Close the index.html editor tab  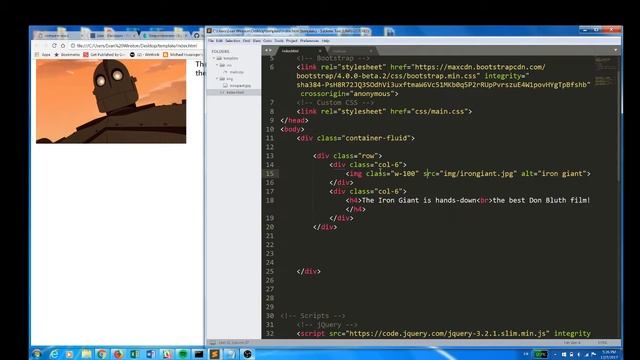click(x=320, y=51)
